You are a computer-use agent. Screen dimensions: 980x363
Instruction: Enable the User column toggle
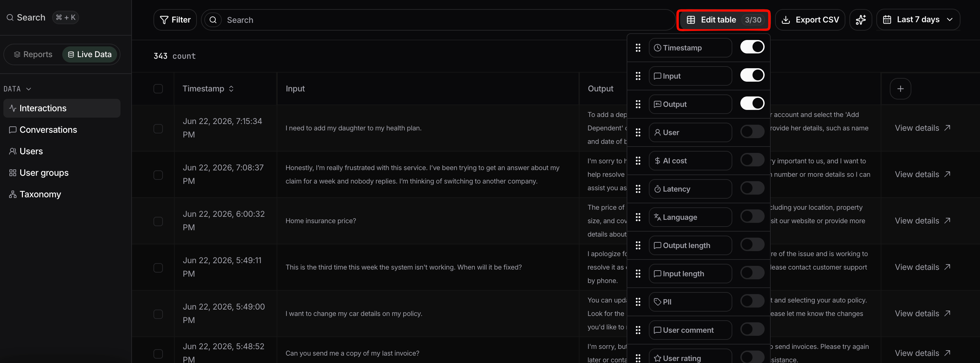(752, 132)
